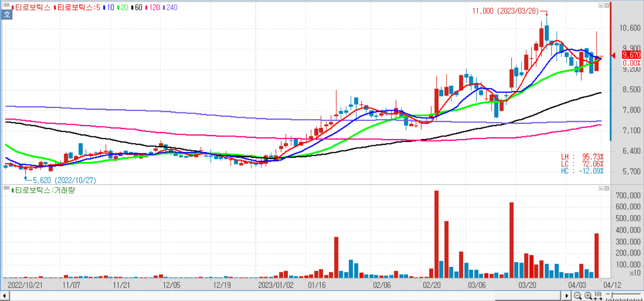Click the volume panel close icon
Viewport: 644px width, 301px height.
pyautogui.click(x=606, y=188)
